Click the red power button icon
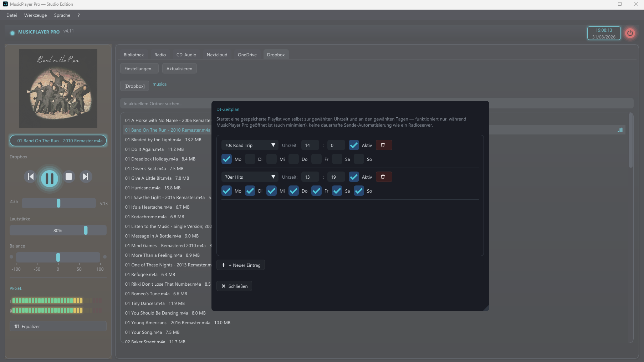Screen dimensions: 644x362 coord(630,33)
